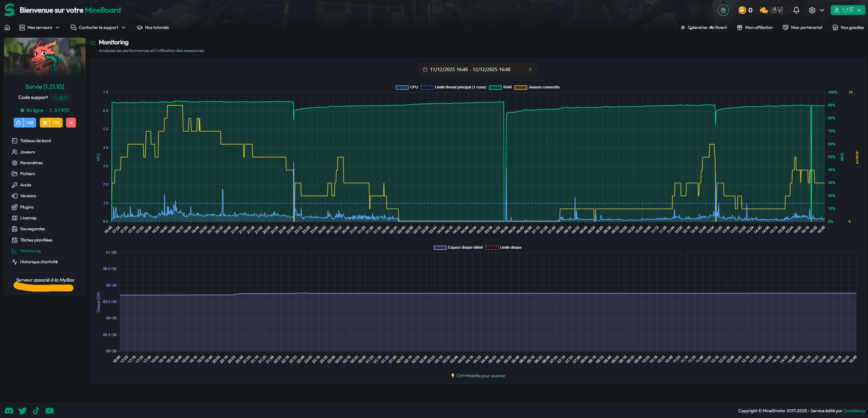Toggle CPU series in chart legend
This screenshot has width=868, height=418.
pyautogui.click(x=402, y=87)
